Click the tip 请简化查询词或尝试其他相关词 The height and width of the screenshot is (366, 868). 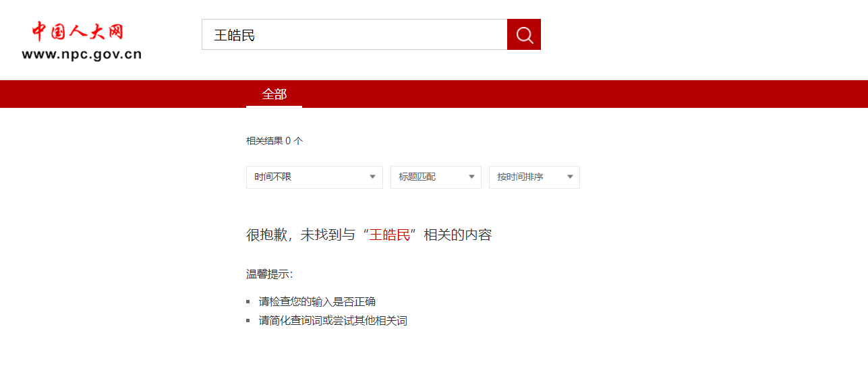coord(332,321)
